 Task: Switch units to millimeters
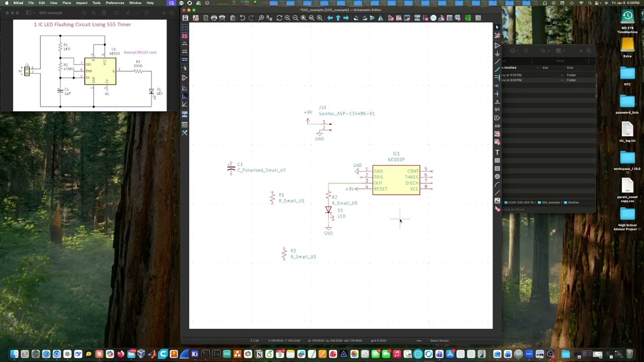point(185,59)
